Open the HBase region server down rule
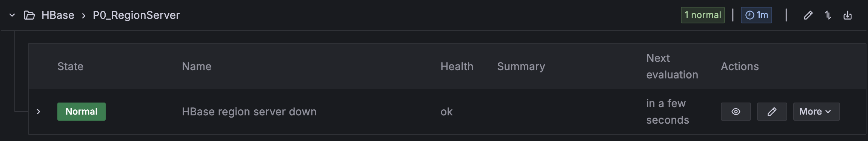The height and width of the screenshot is (141, 868). [x=249, y=112]
